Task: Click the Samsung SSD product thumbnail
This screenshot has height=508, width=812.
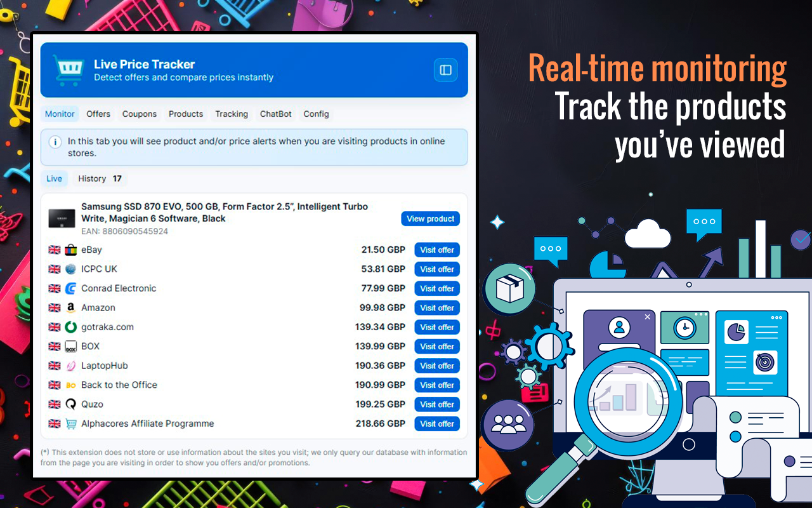Action: [62, 218]
